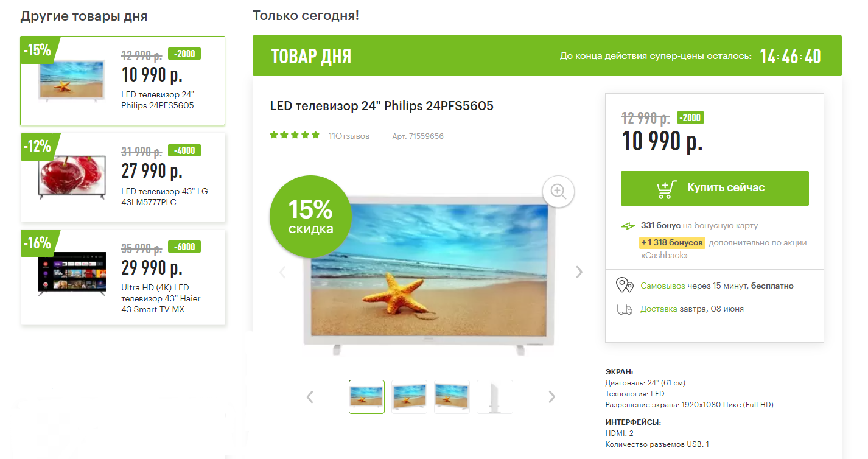Viewport: 868px width, 459px height.
Task: Click the 15% скидка round badge
Action: pyautogui.click(x=310, y=216)
